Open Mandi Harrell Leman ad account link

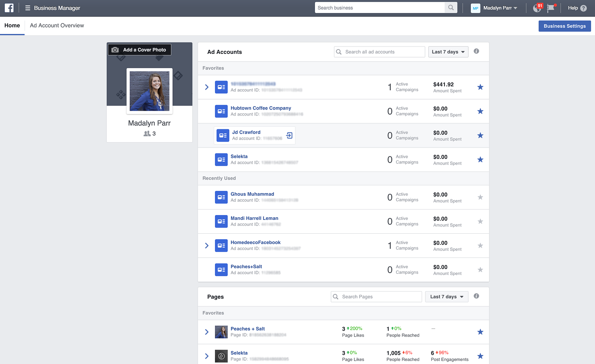tap(254, 218)
